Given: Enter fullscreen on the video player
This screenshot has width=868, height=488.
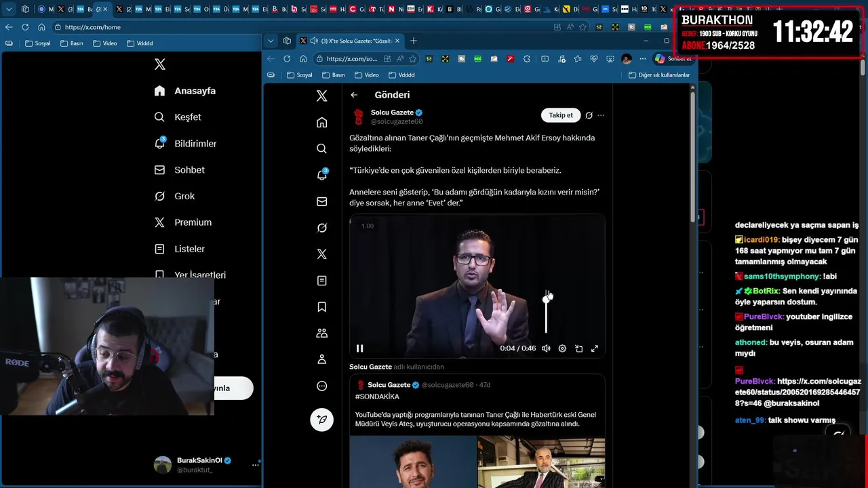Looking at the screenshot, I should click(595, 348).
